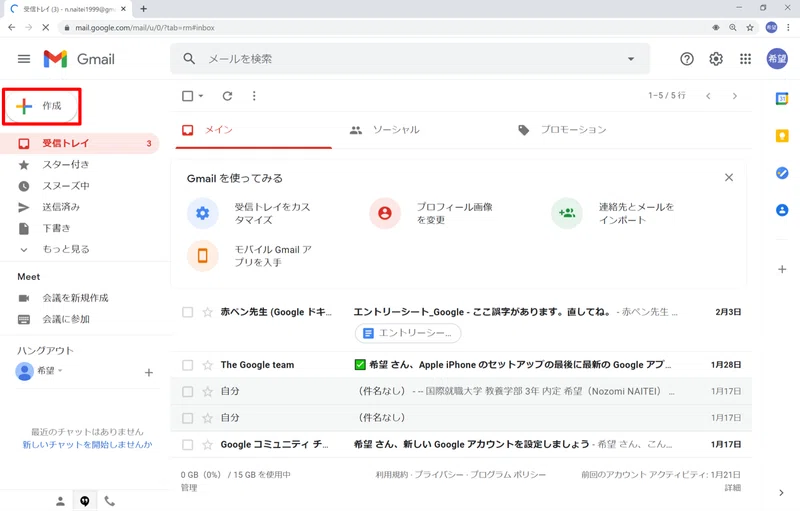Image resolution: width=800 pixels, height=511 pixels.
Task: Click 利用規約 link
Action: (391, 475)
